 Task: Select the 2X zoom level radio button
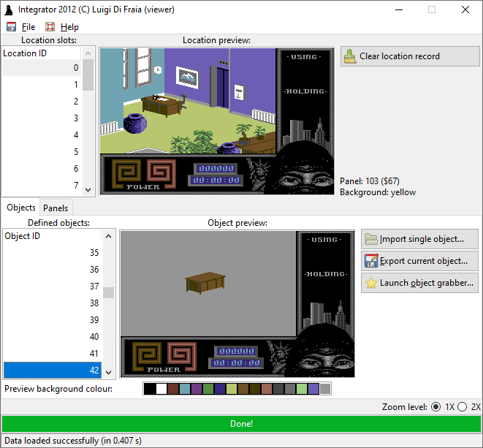(x=462, y=406)
